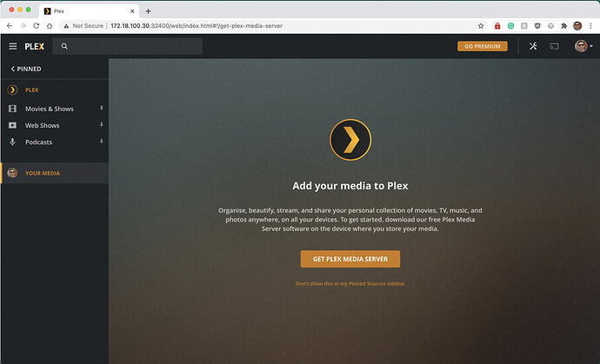Click the PLEX logo in header

click(35, 46)
